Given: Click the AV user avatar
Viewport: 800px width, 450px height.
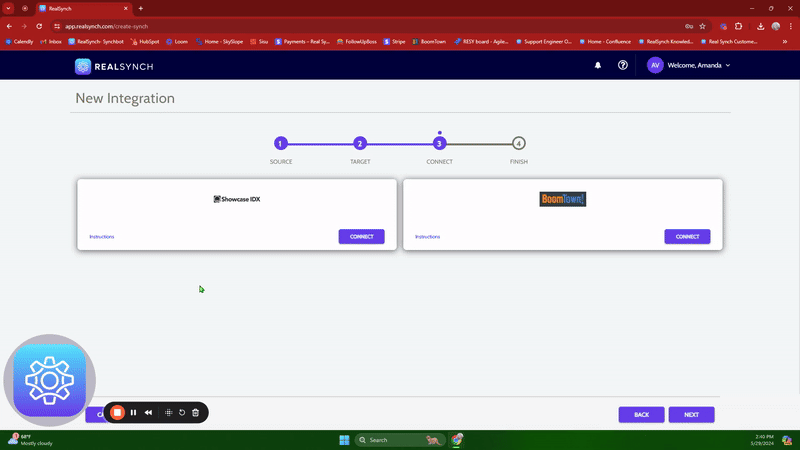Looking at the screenshot, I should [655, 65].
